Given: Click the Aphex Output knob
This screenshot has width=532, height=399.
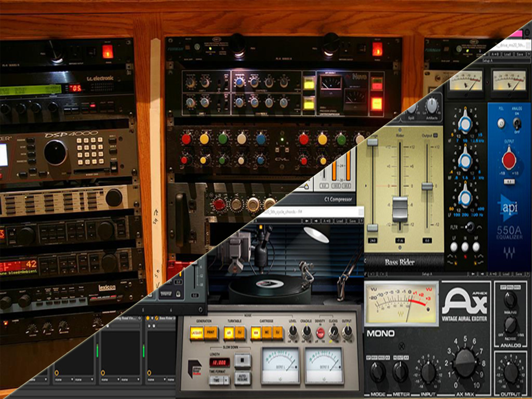Looking at the screenshot, I should (511, 372).
